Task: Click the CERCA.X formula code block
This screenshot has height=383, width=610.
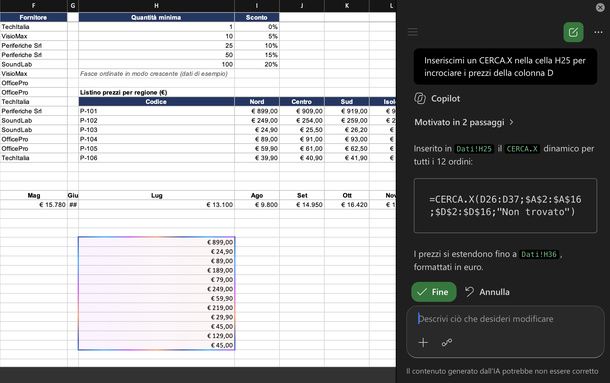Action: [x=505, y=206]
